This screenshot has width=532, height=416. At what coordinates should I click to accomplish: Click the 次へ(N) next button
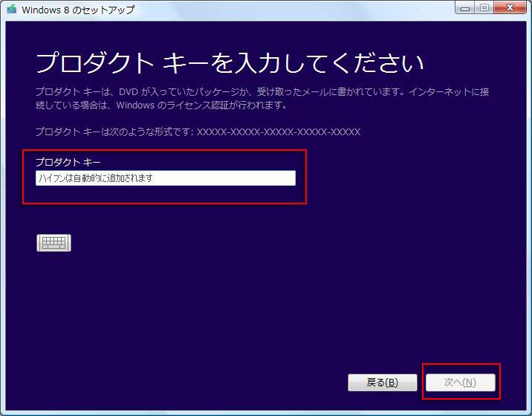click(x=461, y=383)
